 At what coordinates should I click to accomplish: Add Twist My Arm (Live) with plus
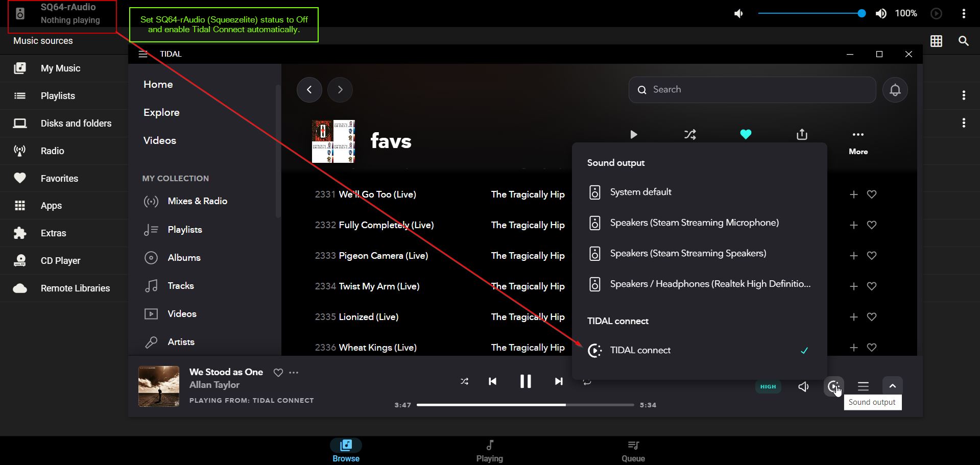(x=853, y=286)
